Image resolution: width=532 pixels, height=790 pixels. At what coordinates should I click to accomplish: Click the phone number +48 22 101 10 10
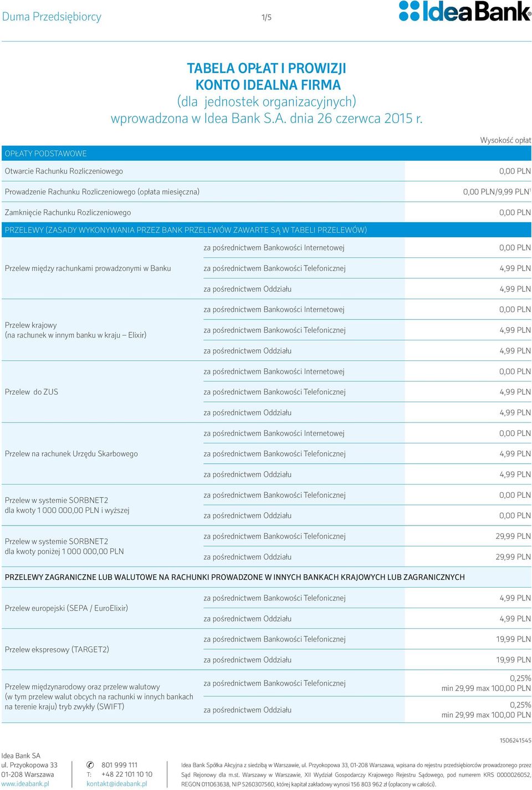tap(127, 774)
